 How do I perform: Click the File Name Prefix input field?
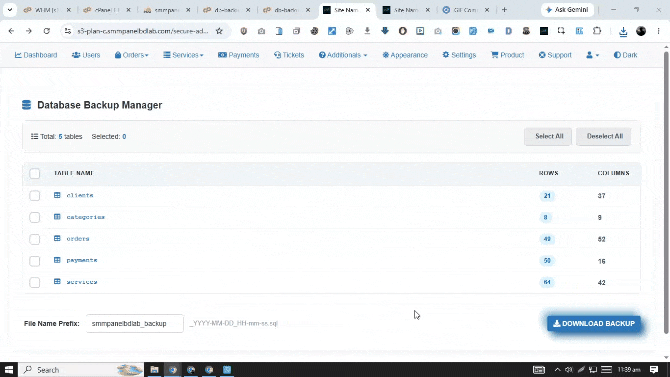(x=135, y=324)
